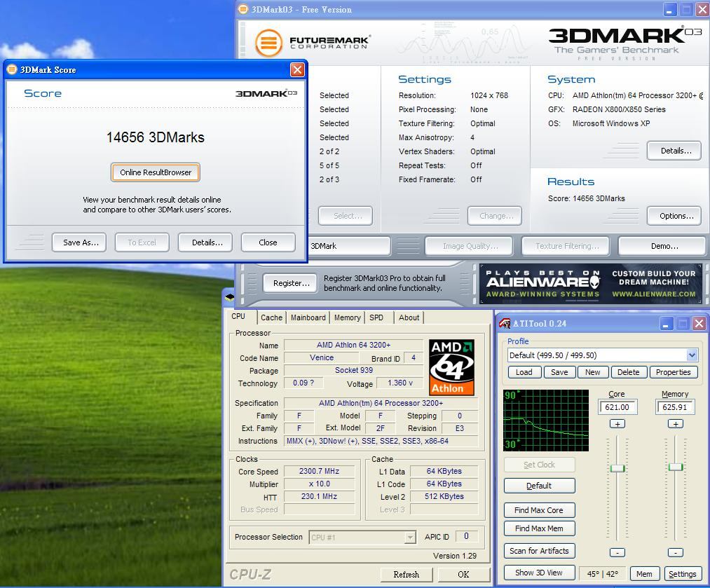Click Delete profile in ATITool
The height and width of the screenshot is (588, 710).
click(x=629, y=372)
